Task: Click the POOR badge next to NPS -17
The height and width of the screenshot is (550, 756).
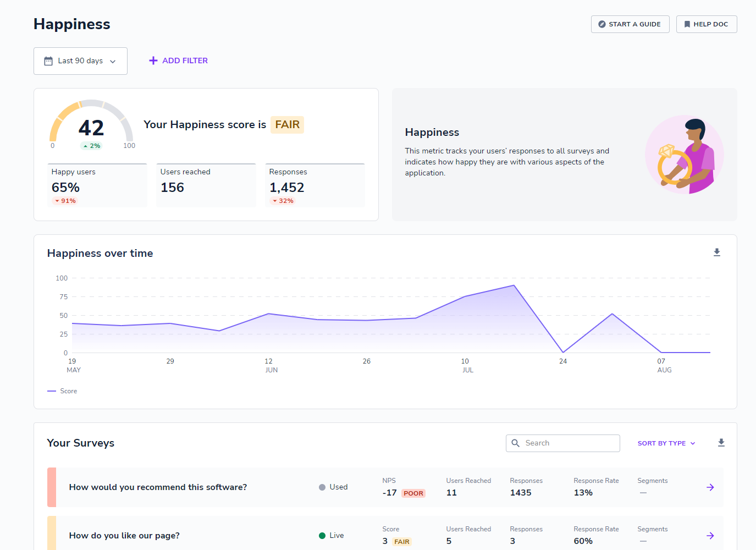Action: coord(413,493)
